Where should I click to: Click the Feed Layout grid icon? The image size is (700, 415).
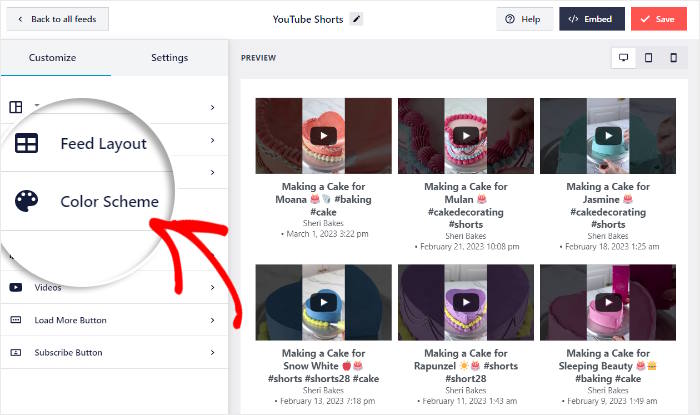(26, 143)
